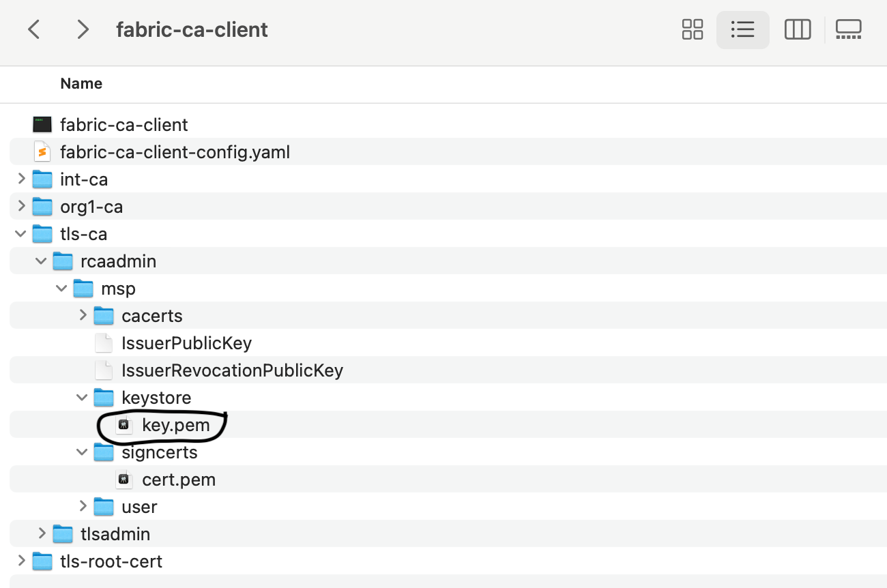Click the tlsadmin folder name
This screenshot has height=588, width=887.
tap(115, 535)
